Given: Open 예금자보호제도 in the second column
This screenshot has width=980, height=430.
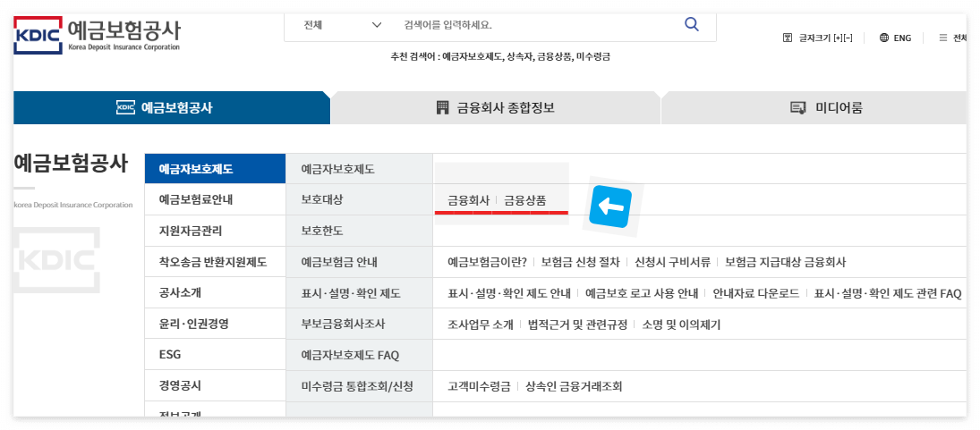Looking at the screenshot, I should 360,168.
